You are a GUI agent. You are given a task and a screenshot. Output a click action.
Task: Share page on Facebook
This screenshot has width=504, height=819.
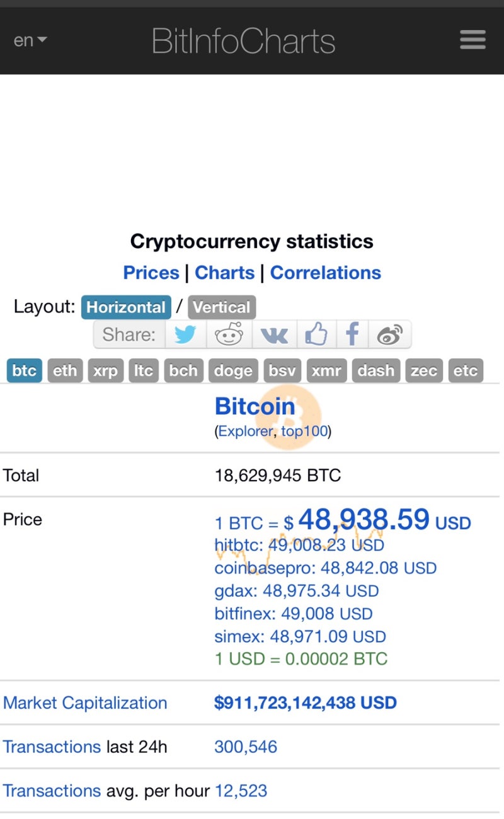(x=352, y=335)
